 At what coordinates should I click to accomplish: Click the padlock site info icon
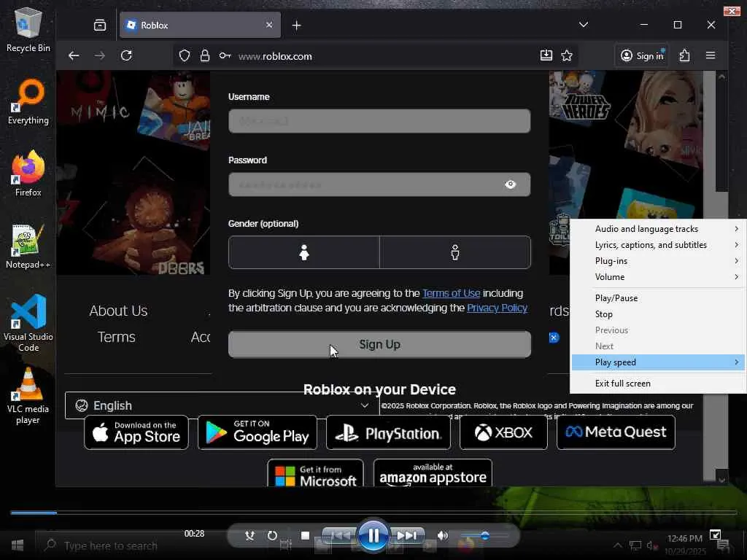pos(205,55)
